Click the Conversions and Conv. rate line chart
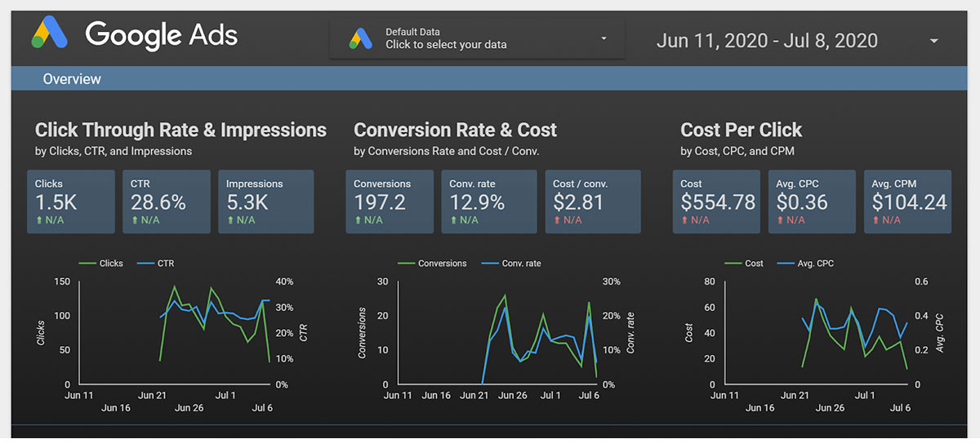980x448 pixels. [497, 333]
